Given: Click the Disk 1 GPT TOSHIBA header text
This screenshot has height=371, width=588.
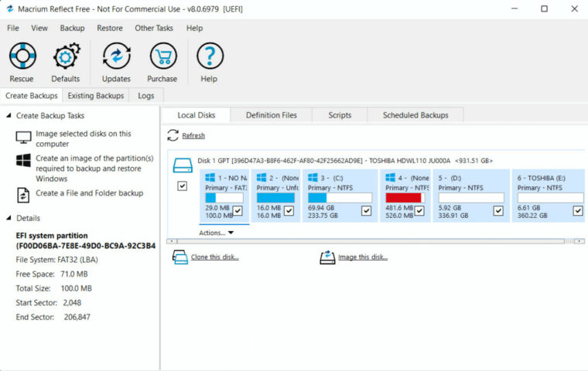Looking at the screenshot, I should pyautogui.click(x=345, y=161).
